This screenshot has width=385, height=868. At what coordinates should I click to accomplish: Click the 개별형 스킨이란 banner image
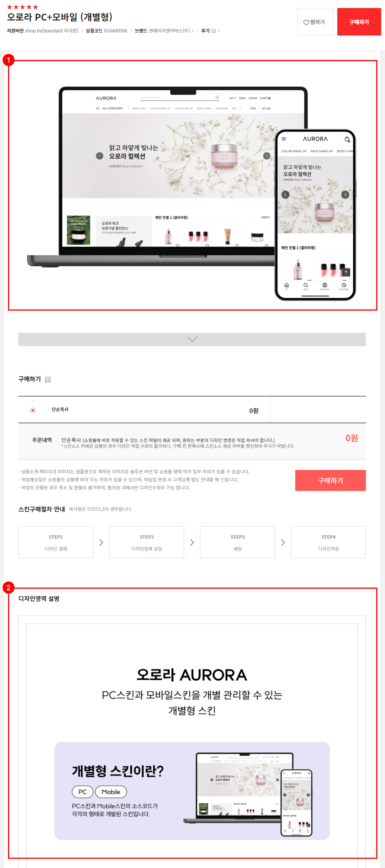coord(192,790)
